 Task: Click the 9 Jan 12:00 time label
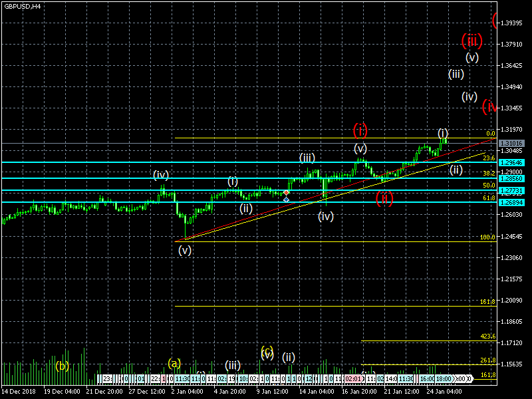click(273, 392)
